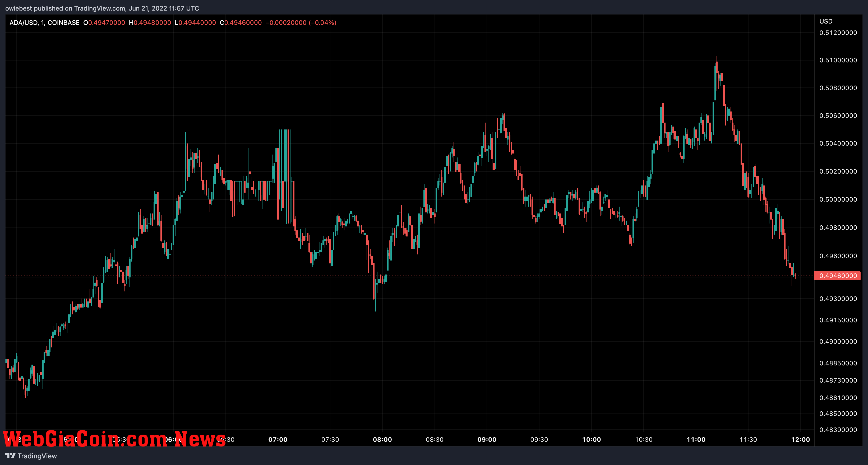Click the 10:30 time axis label
Image resolution: width=868 pixels, height=465 pixels.
click(x=644, y=439)
